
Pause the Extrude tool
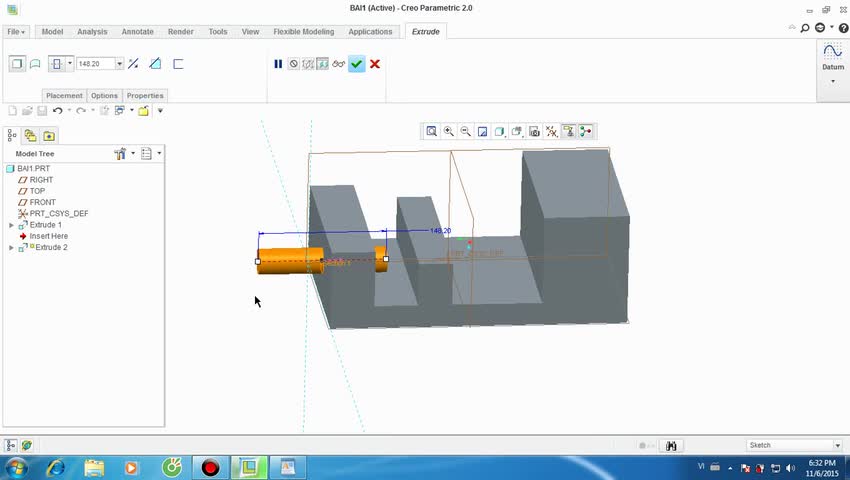point(278,64)
